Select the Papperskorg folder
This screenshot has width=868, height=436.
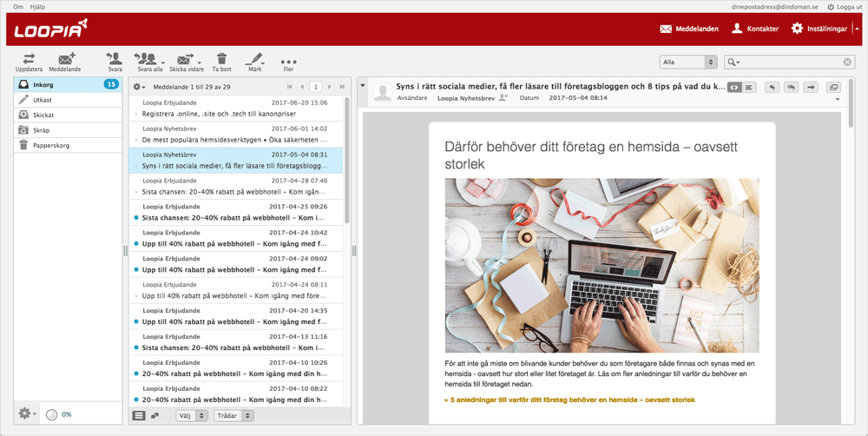68,145
